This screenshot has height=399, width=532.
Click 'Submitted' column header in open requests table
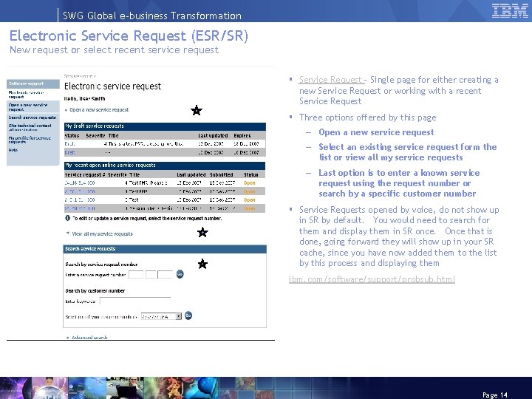221,174
